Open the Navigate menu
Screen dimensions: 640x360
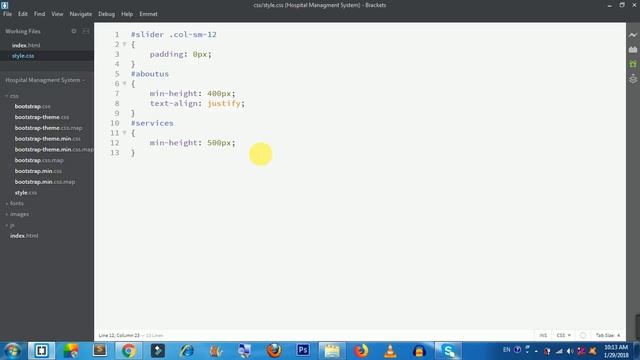point(81,14)
